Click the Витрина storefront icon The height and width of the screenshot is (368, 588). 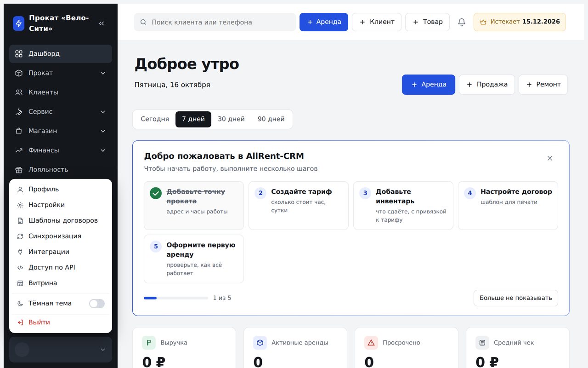pyautogui.click(x=20, y=283)
